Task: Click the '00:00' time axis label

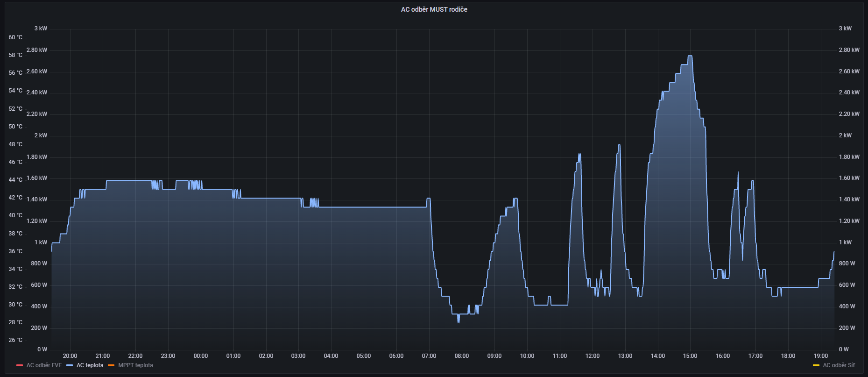Action: (201, 356)
